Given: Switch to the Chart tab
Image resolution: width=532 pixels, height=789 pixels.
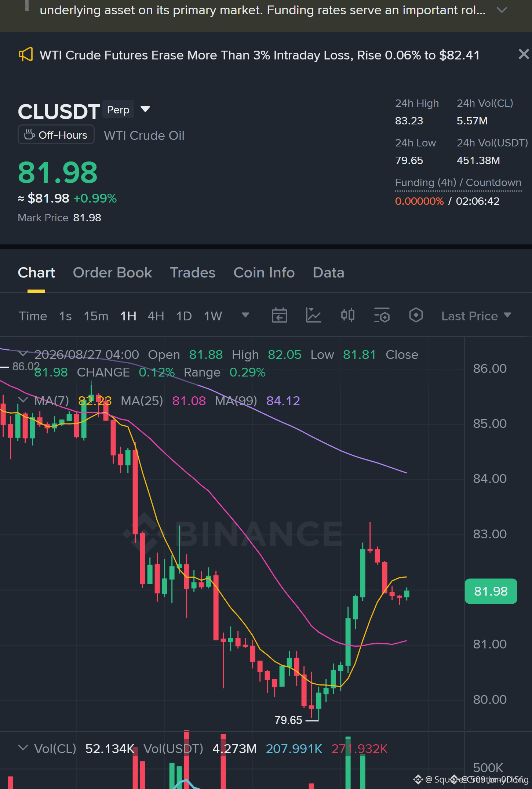Looking at the screenshot, I should coord(36,273).
